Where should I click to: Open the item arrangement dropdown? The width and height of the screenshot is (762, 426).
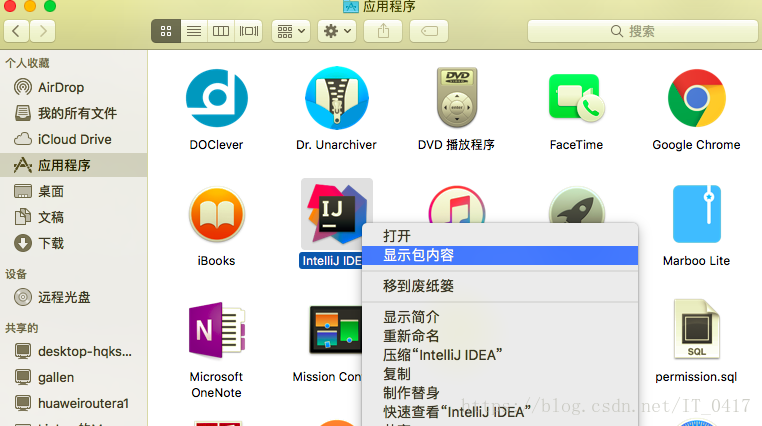(291, 31)
